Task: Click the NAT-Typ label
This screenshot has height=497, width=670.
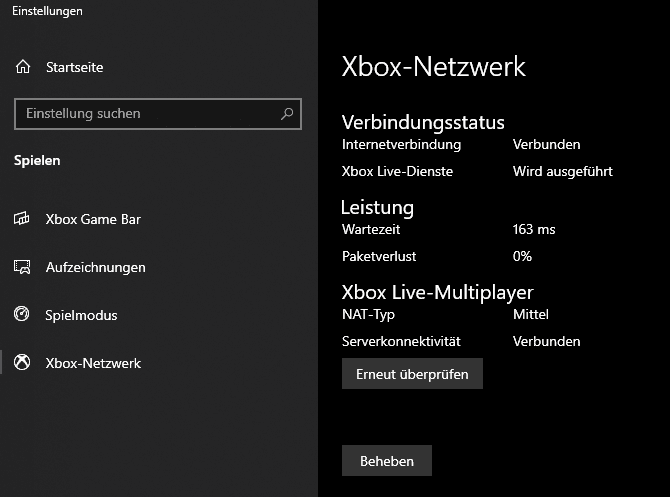Action: pos(368,315)
